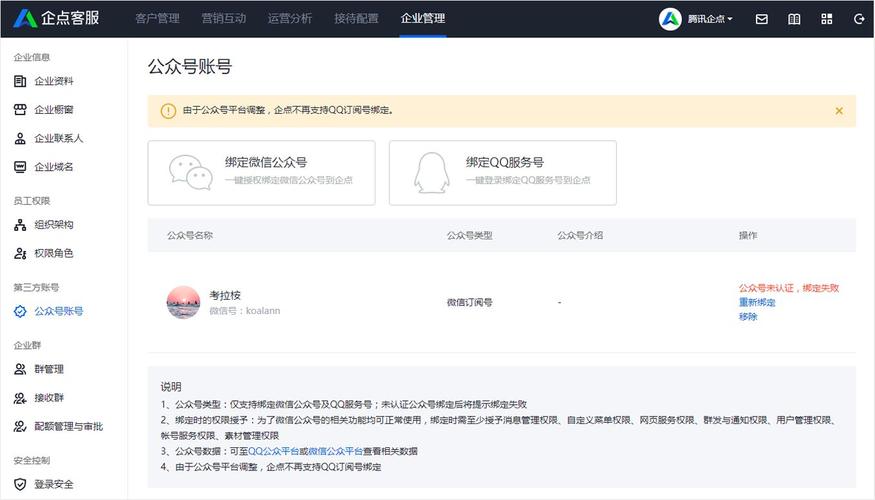Open the mail messages icon
The width and height of the screenshot is (875, 500).
(x=761, y=19)
